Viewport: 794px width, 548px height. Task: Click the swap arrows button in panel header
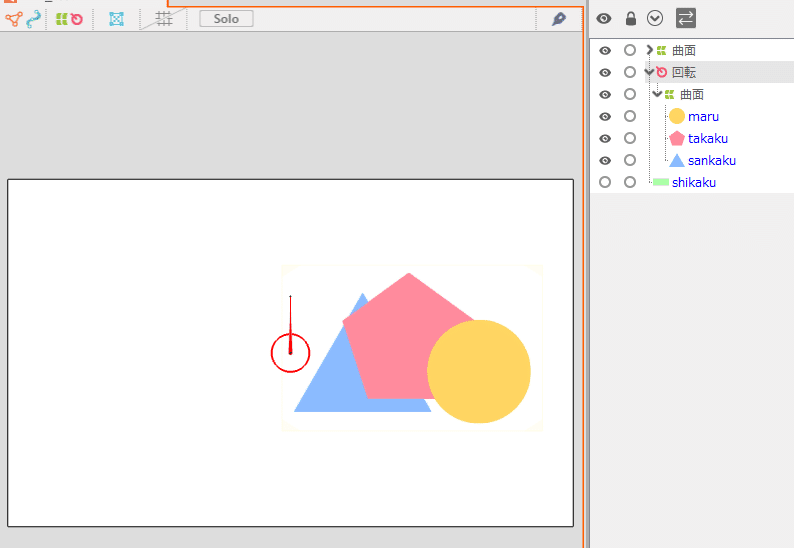pyautogui.click(x=686, y=19)
